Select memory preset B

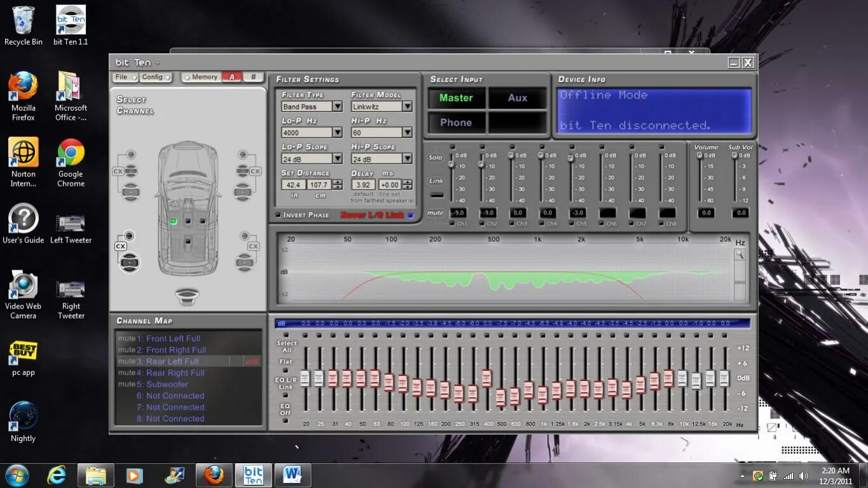point(253,77)
